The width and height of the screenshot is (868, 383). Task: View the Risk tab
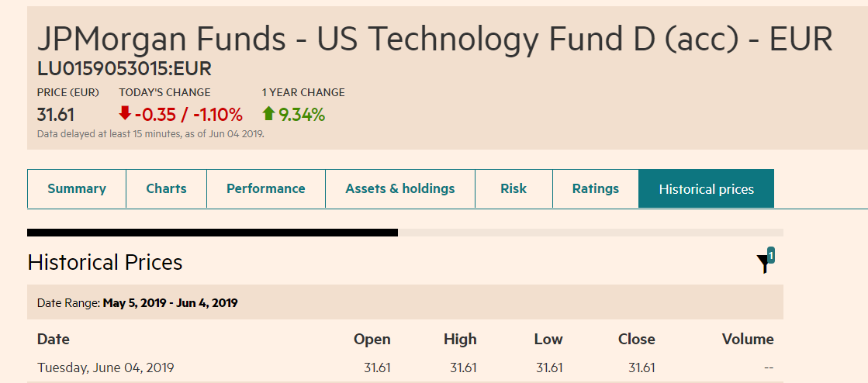tap(514, 188)
